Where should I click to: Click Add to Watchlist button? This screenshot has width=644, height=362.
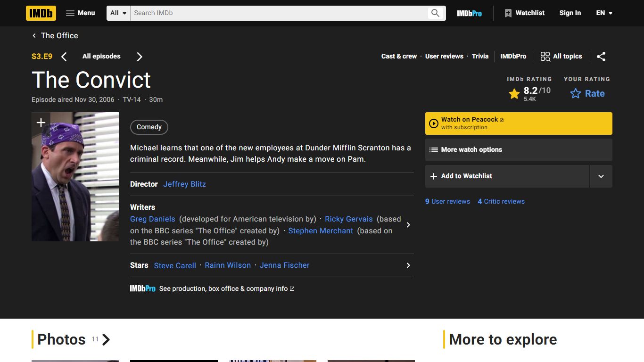tap(507, 176)
